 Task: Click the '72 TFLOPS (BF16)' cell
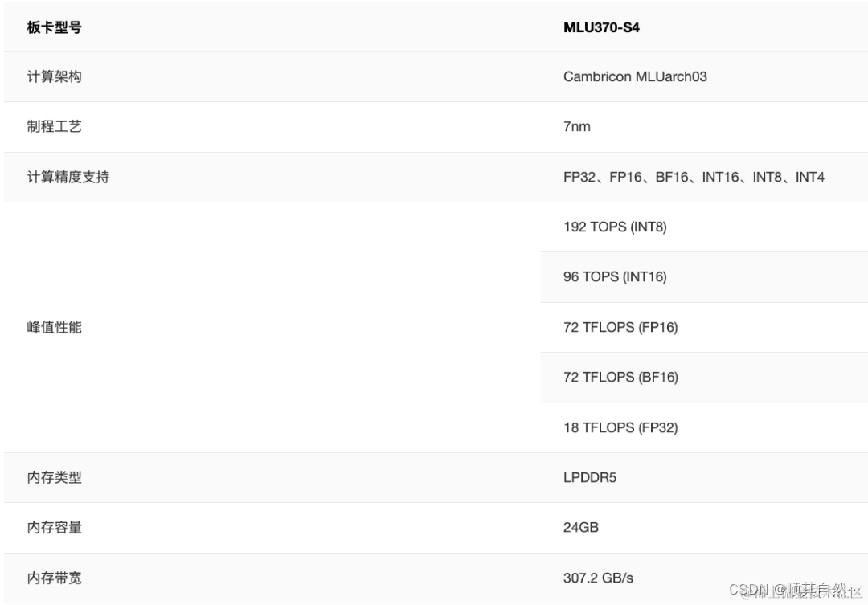tap(620, 377)
